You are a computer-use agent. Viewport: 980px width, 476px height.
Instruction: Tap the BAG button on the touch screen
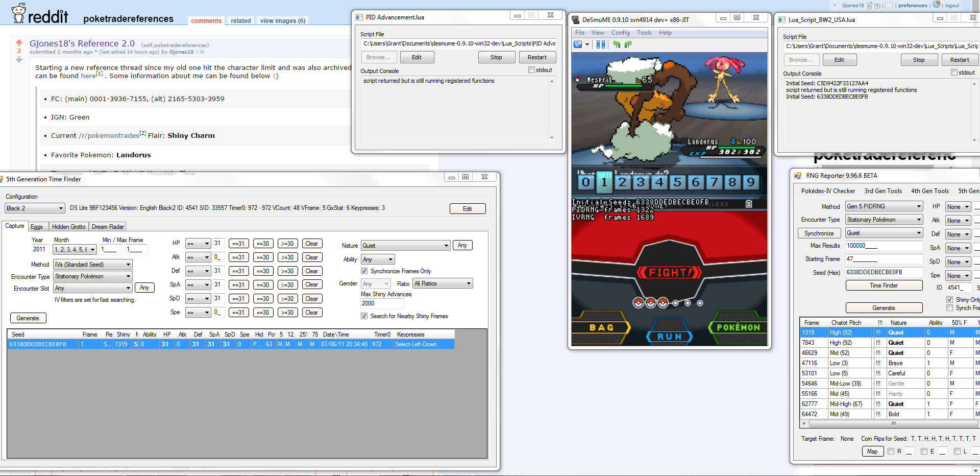pyautogui.click(x=602, y=327)
